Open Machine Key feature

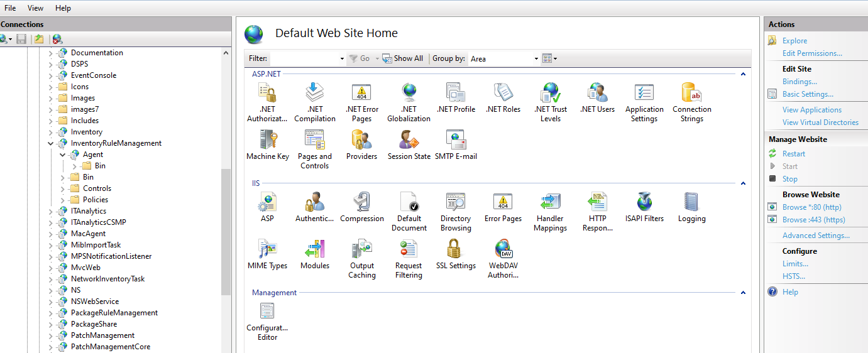click(x=267, y=145)
